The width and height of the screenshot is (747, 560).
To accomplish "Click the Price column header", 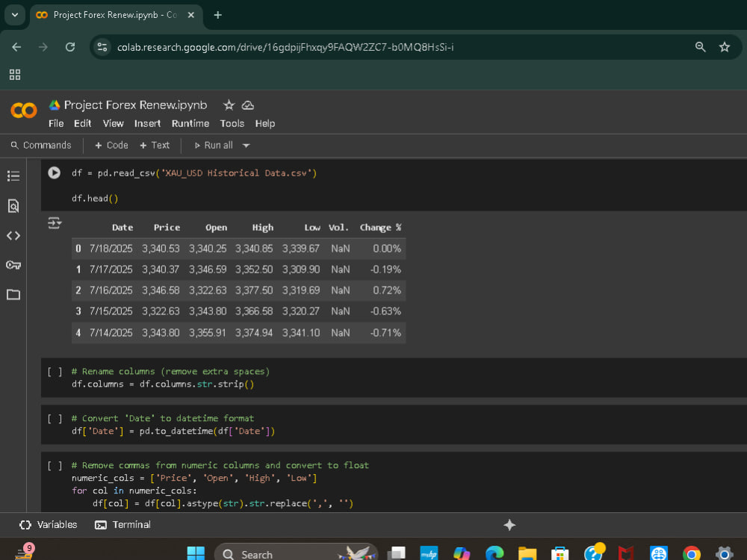I will 167,228.
